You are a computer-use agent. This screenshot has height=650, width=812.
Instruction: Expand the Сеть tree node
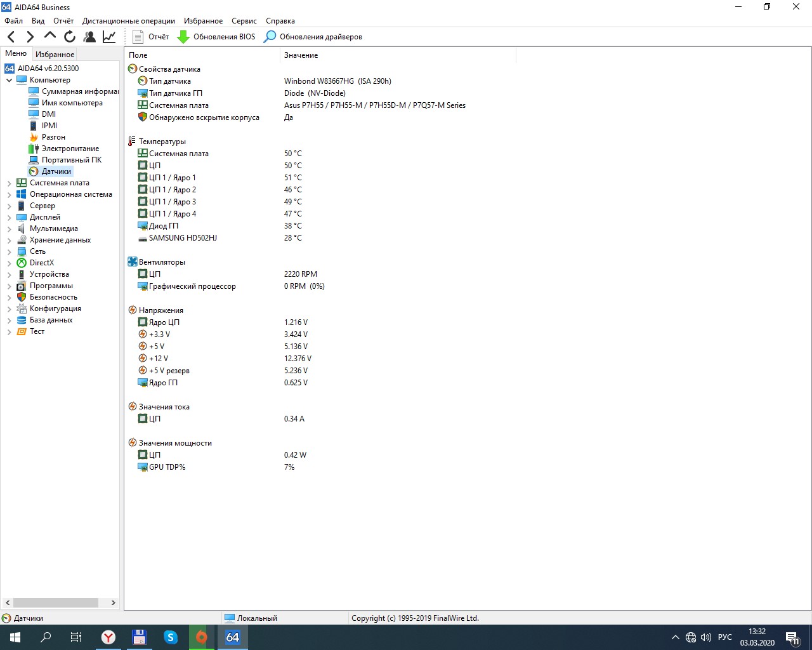click(x=9, y=251)
